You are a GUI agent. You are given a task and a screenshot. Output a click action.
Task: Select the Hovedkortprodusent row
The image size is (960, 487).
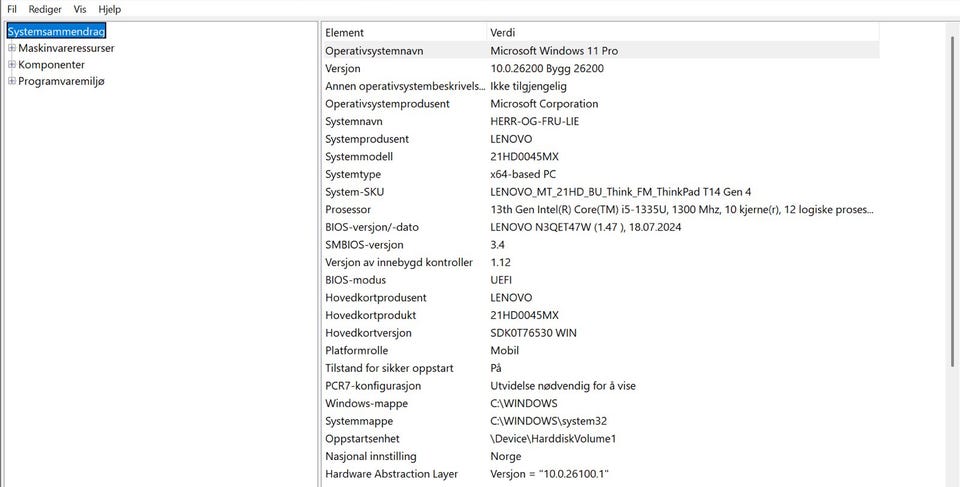pyautogui.click(x=601, y=298)
